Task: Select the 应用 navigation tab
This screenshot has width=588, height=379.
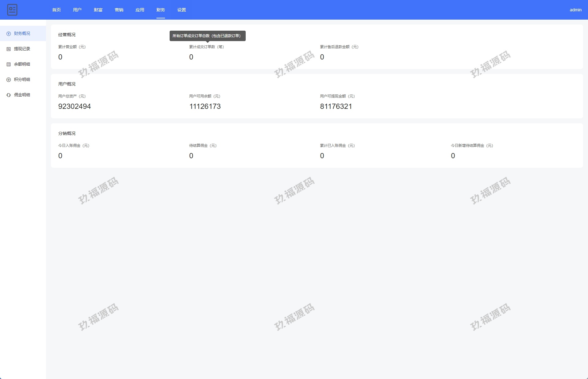Action: click(140, 10)
